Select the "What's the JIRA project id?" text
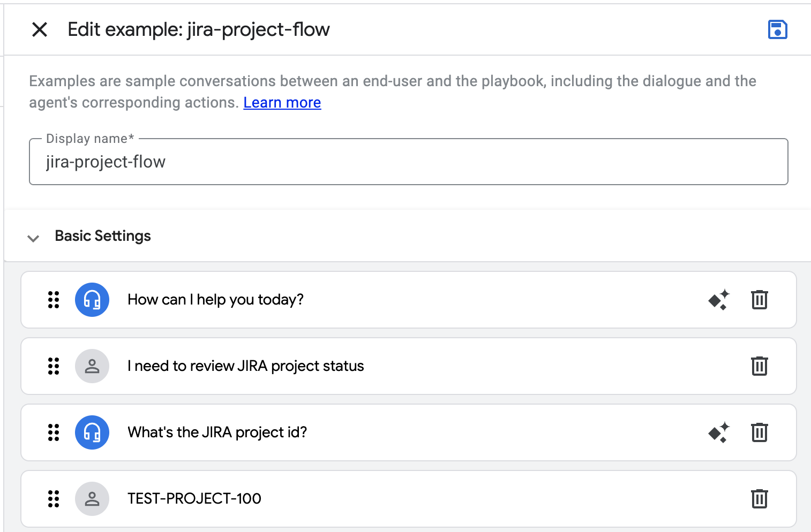This screenshot has width=811, height=532. tap(217, 432)
